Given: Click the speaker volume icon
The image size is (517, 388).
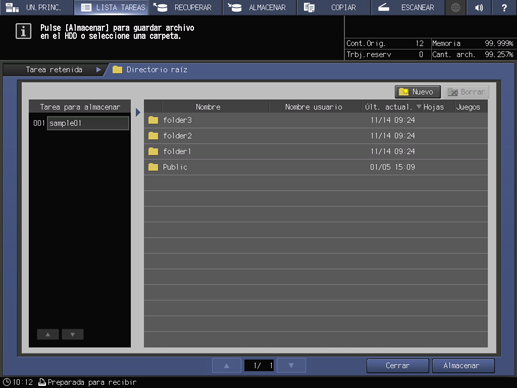Looking at the screenshot, I should point(479,7).
